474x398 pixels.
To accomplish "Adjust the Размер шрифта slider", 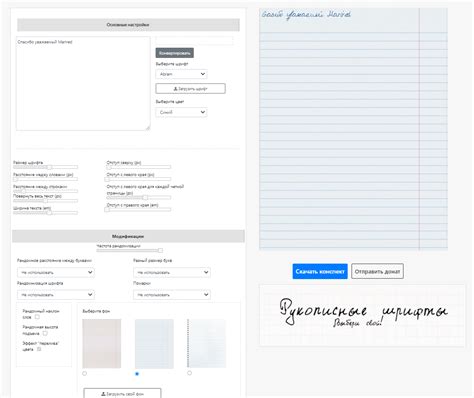I will [46, 167].
